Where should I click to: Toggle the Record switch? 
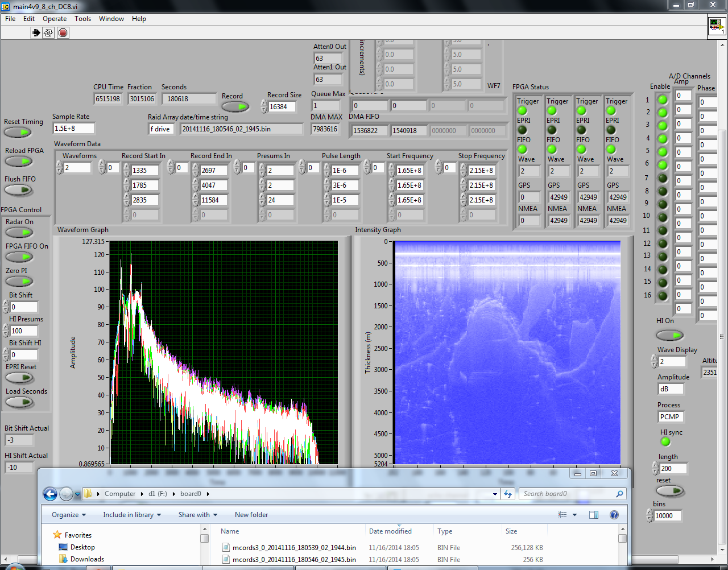tap(235, 107)
